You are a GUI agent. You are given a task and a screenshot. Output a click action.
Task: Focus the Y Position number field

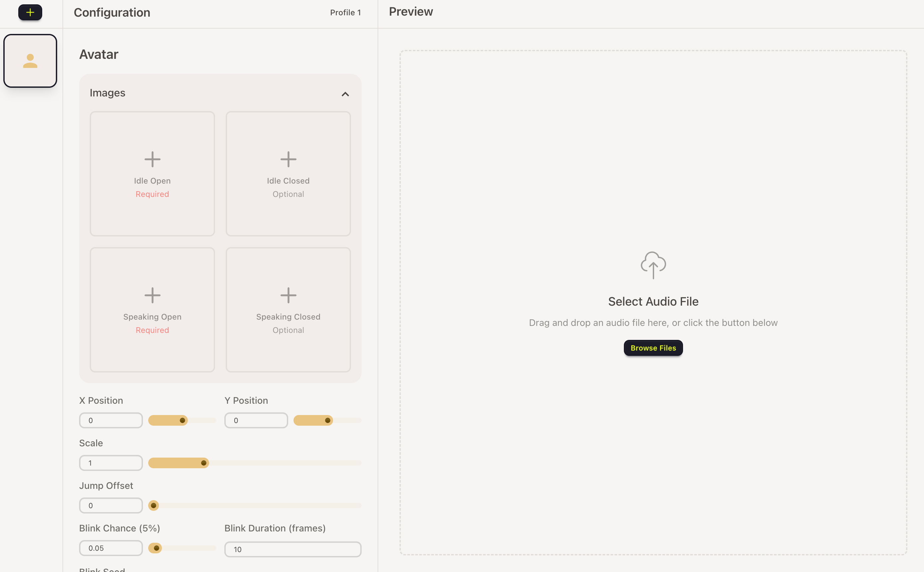coord(256,420)
